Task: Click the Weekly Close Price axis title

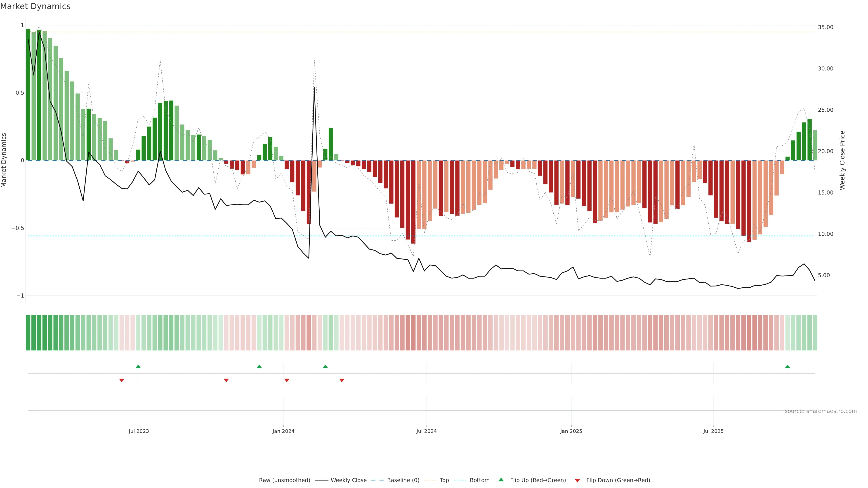Action: [842, 160]
